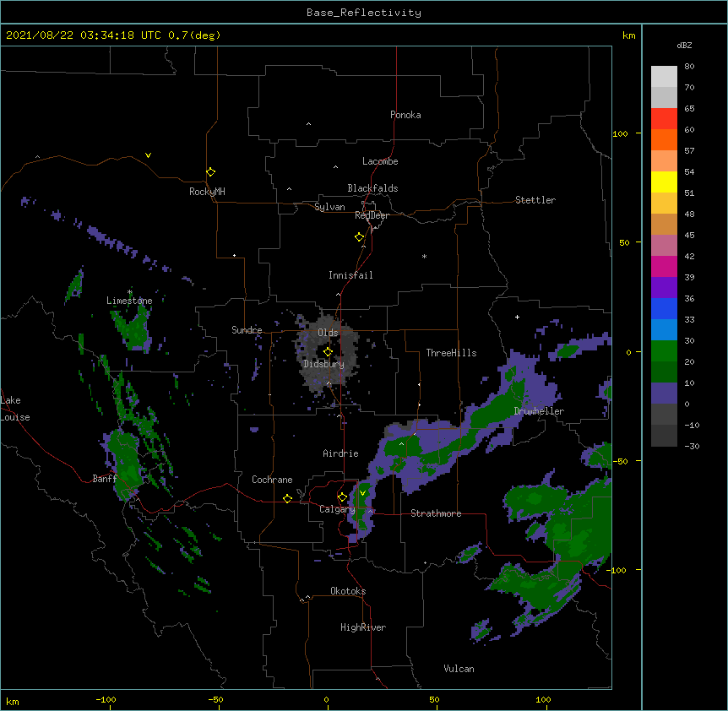Image resolution: width=728 pixels, height=711 pixels.
Task: Click the Okotoks city label
Action: [348, 591]
